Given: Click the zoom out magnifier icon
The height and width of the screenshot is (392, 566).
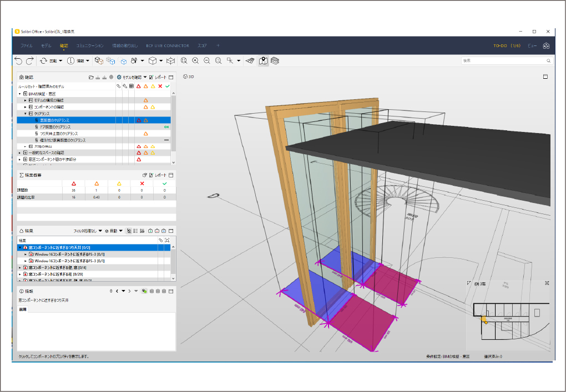Looking at the screenshot, I should pyautogui.click(x=206, y=60).
